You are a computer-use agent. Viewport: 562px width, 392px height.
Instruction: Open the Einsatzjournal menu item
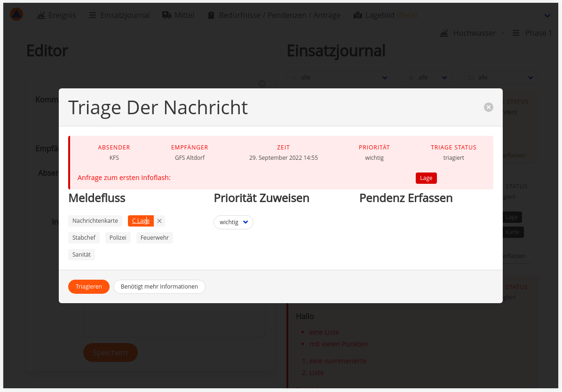pyautogui.click(x=119, y=15)
